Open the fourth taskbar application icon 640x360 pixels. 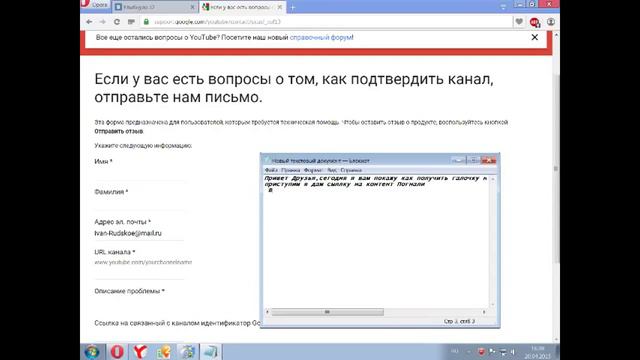[164, 352]
